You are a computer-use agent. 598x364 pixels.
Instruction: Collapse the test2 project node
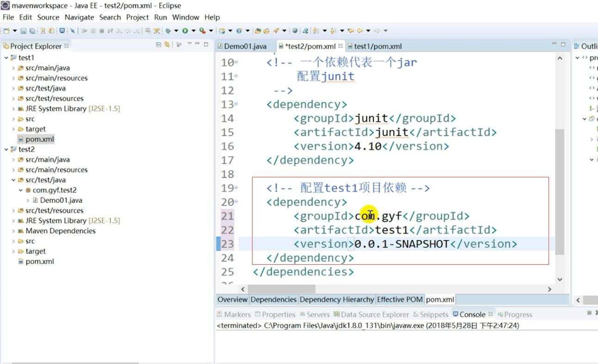[x=6, y=149]
